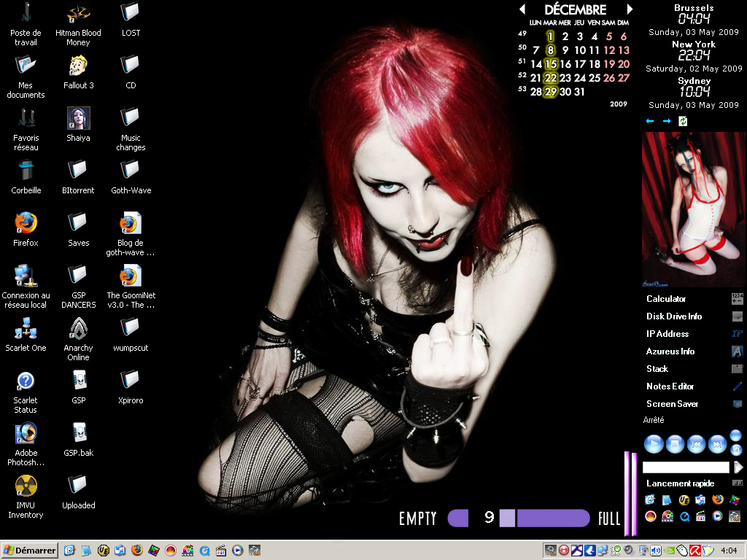Click the Démarrer start button
Image resolution: width=747 pixels, height=560 pixels.
30,551
